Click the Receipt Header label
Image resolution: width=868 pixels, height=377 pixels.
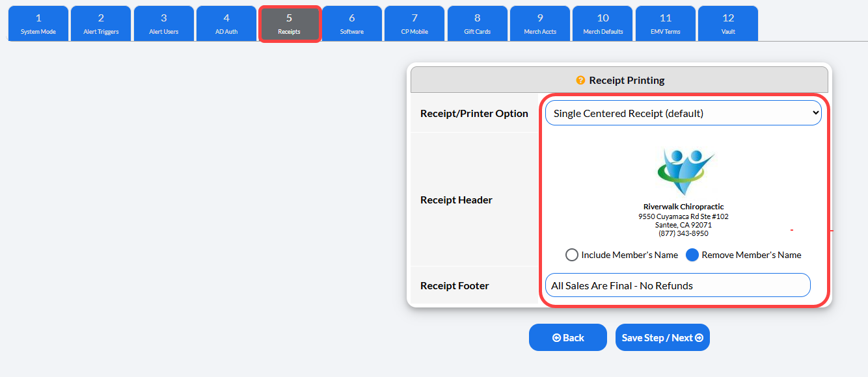pyautogui.click(x=456, y=200)
